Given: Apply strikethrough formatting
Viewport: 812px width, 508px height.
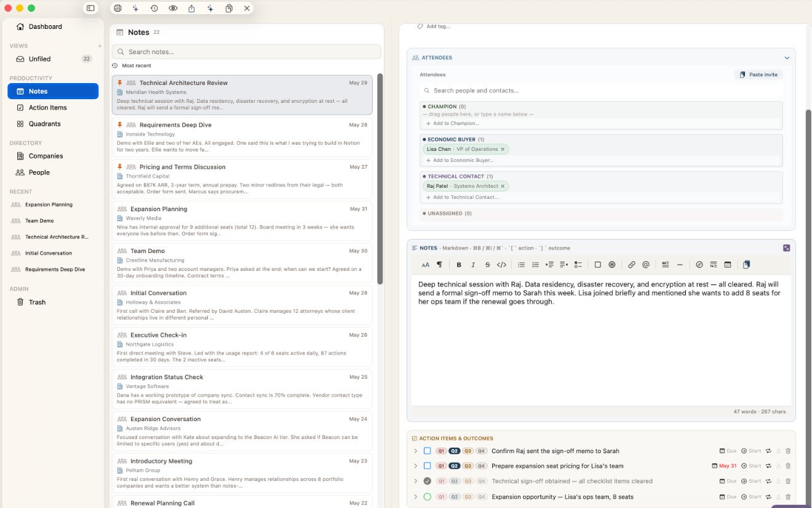Looking at the screenshot, I should (x=487, y=265).
